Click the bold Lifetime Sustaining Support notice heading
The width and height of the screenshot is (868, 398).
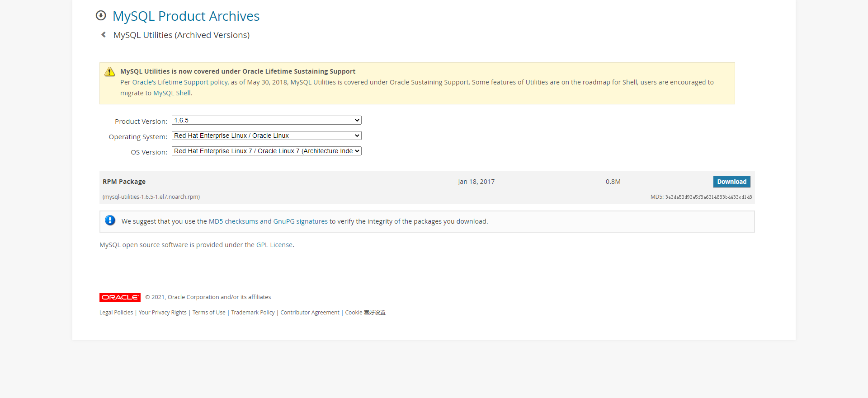click(x=238, y=71)
